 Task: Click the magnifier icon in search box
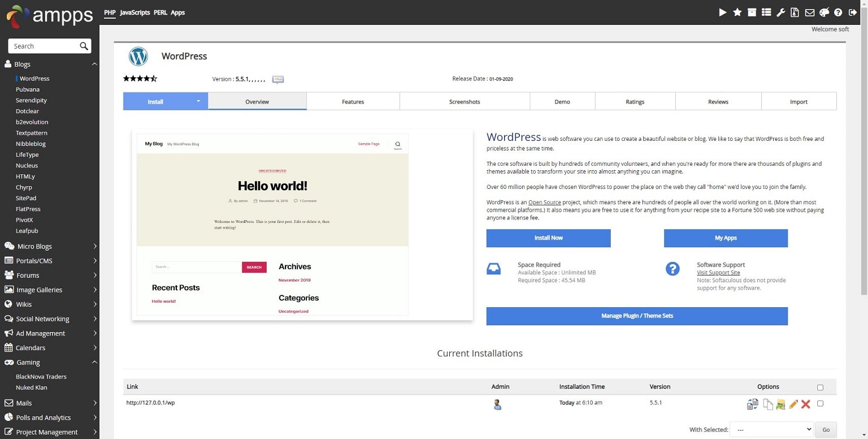84,46
